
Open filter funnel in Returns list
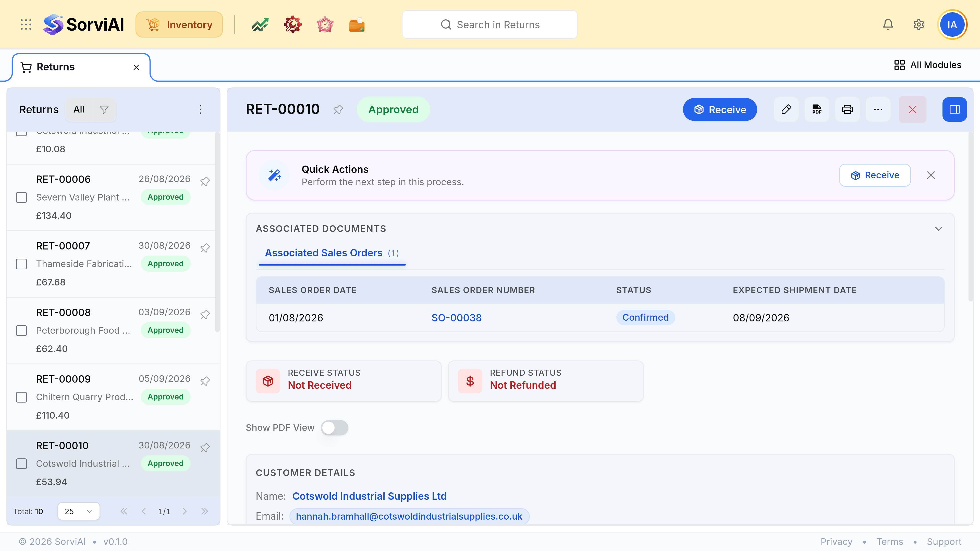tap(104, 109)
